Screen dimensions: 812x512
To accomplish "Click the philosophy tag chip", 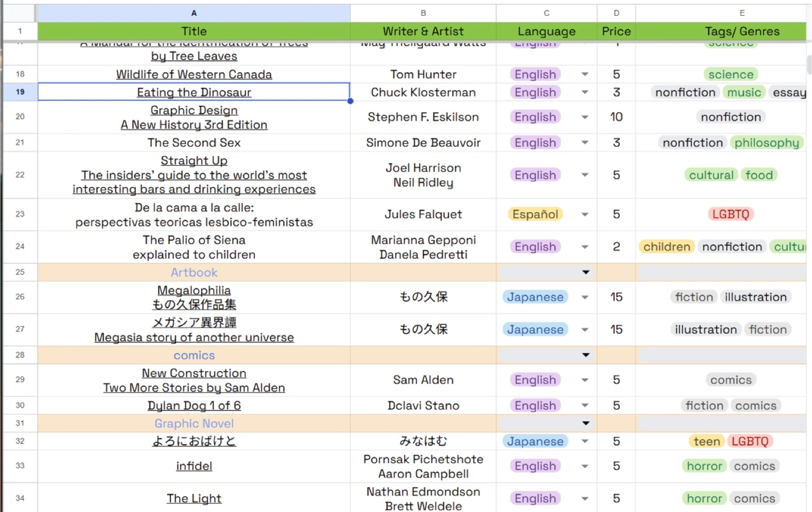I will point(767,143).
